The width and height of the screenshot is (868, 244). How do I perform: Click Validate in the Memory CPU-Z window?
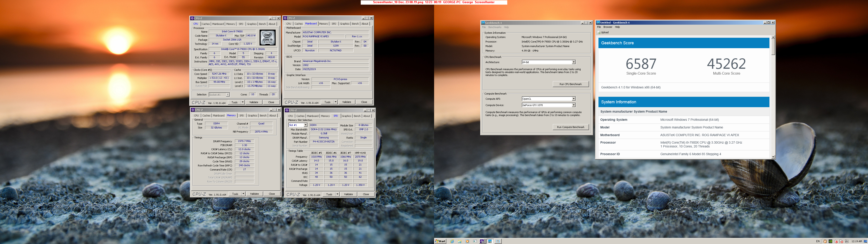click(254, 194)
